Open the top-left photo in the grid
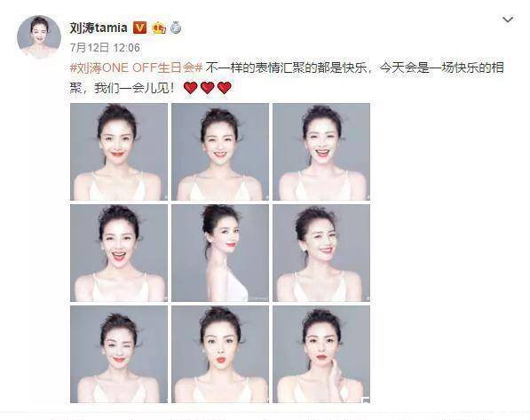 (119, 152)
